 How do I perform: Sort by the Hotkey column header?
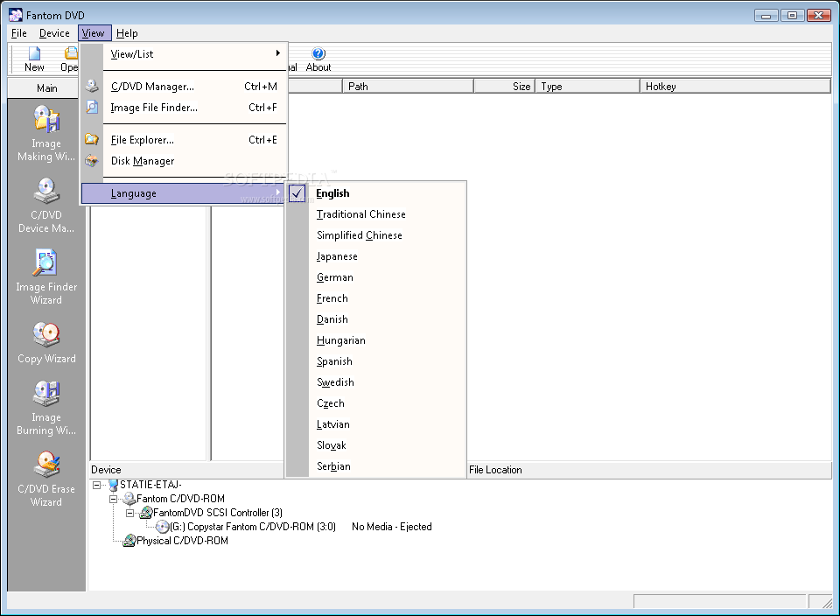[x=736, y=87]
